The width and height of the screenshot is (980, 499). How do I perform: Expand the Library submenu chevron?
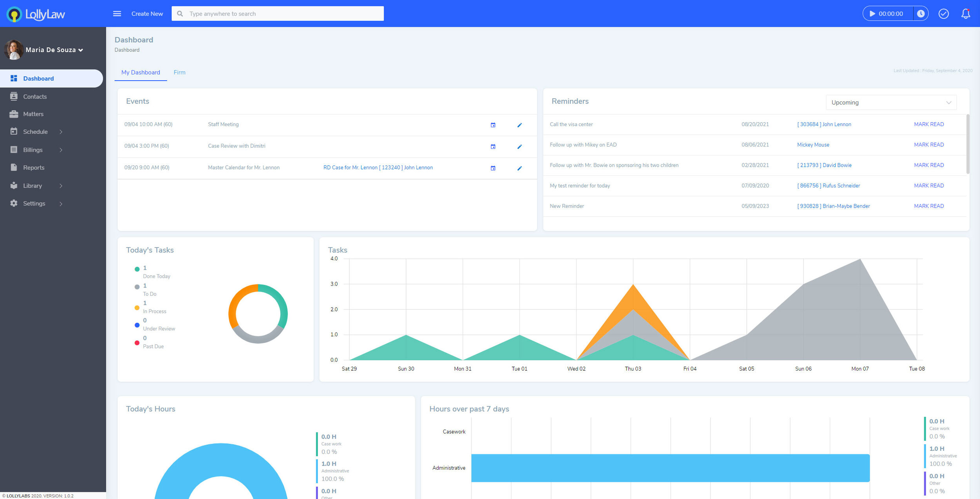point(61,186)
